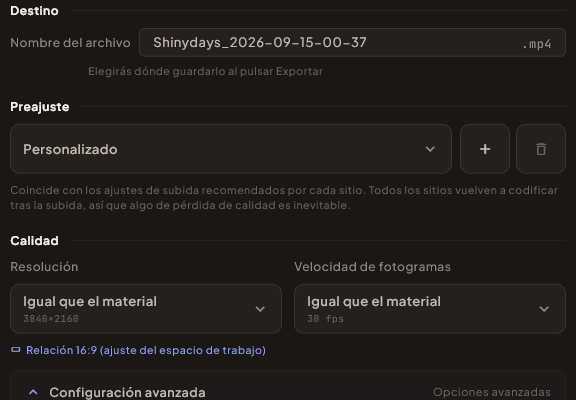The height and width of the screenshot is (400, 576).
Task: Collapse Configuración avanzada with the chevron
Action: tap(33, 392)
